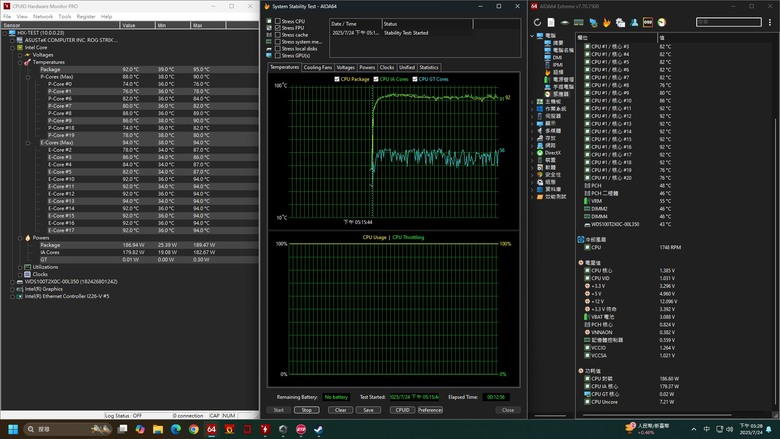Expand Utilizations node in HWMonitor

[20, 267]
